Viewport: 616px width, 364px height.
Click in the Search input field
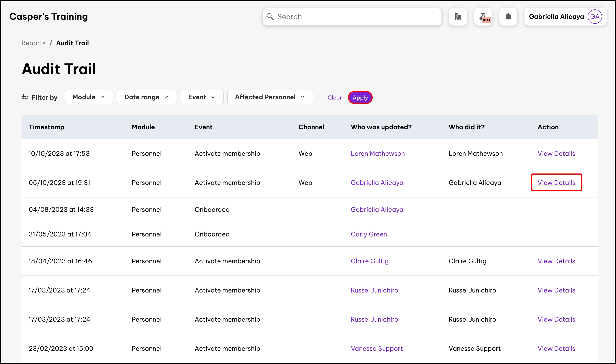pos(356,17)
